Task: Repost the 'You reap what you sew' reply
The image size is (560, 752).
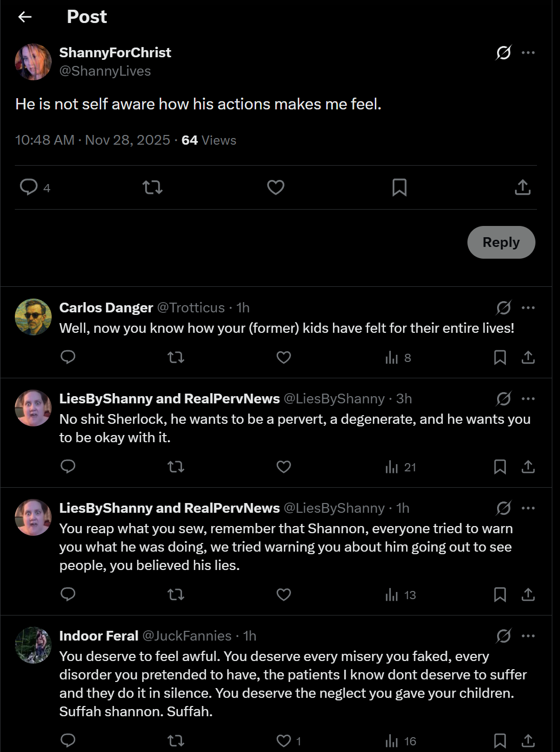Action: tap(176, 595)
